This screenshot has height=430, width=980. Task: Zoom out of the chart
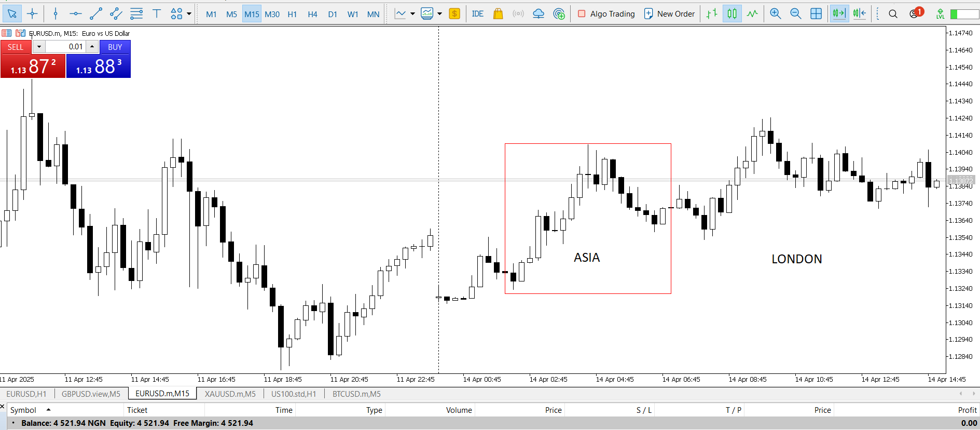[x=795, y=14]
